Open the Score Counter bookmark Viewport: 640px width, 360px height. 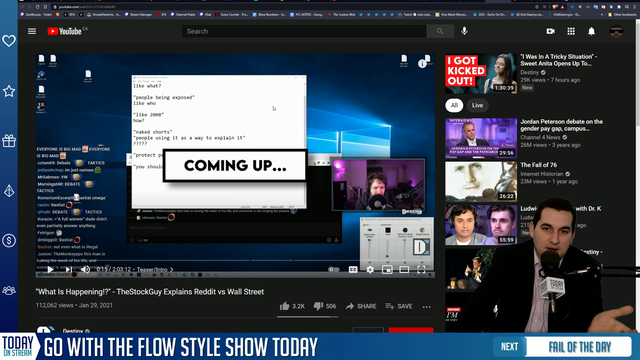[232, 15]
